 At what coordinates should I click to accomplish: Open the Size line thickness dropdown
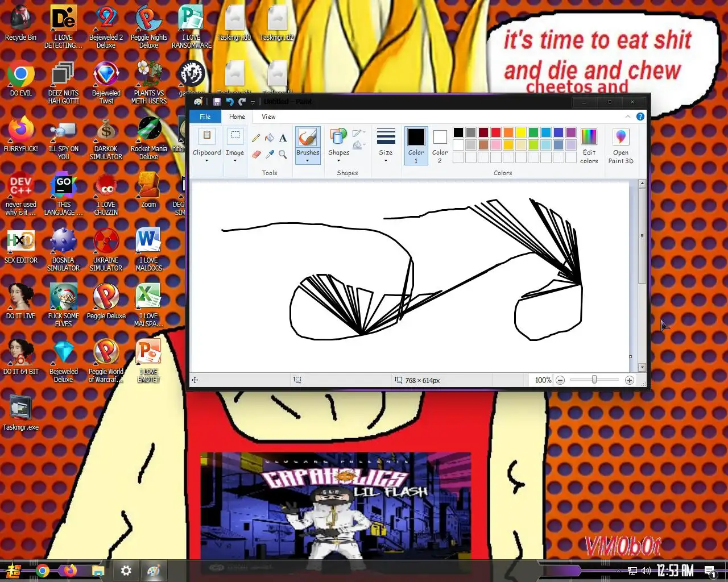[386, 145]
